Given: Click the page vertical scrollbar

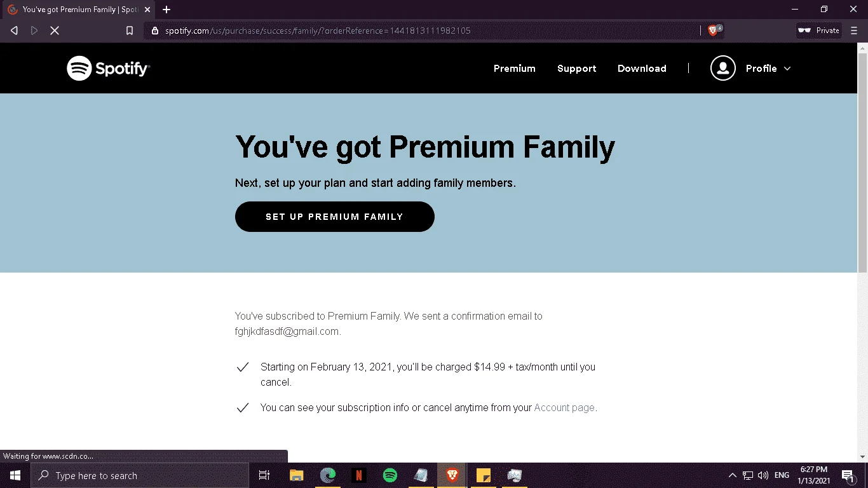Looking at the screenshot, I should (862, 159).
